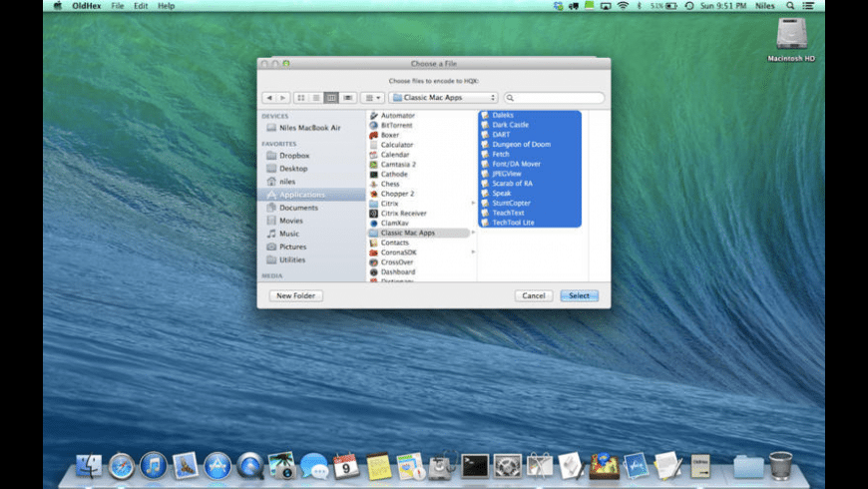Open the OldHex application menu

click(x=87, y=6)
